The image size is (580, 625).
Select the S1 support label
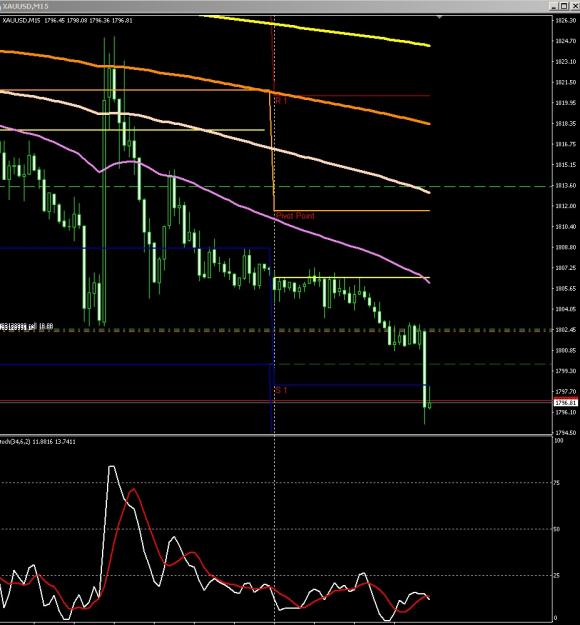pyautogui.click(x=281, y=390)
